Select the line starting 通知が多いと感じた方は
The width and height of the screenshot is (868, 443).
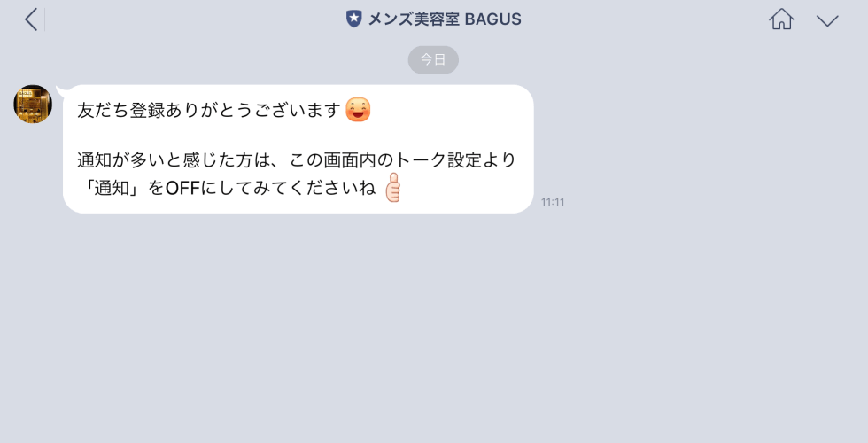pyautogui.click(x=297, y=160)
